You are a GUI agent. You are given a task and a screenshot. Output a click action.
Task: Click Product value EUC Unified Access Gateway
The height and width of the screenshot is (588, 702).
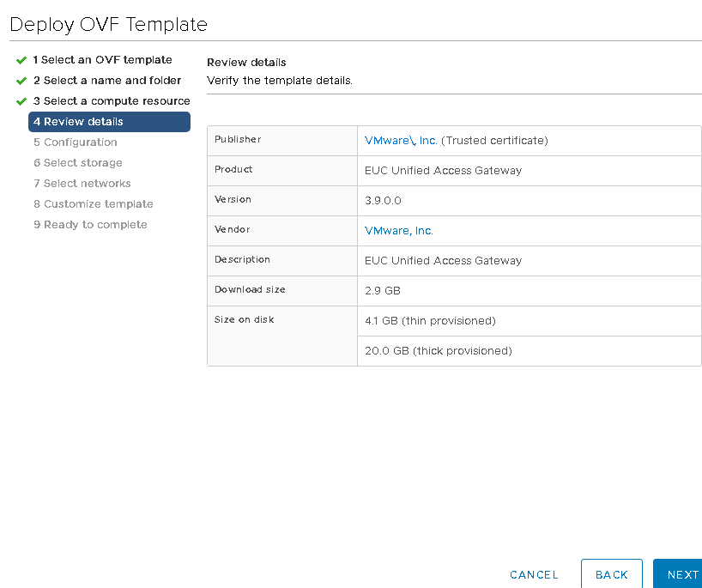click(443, 170)
